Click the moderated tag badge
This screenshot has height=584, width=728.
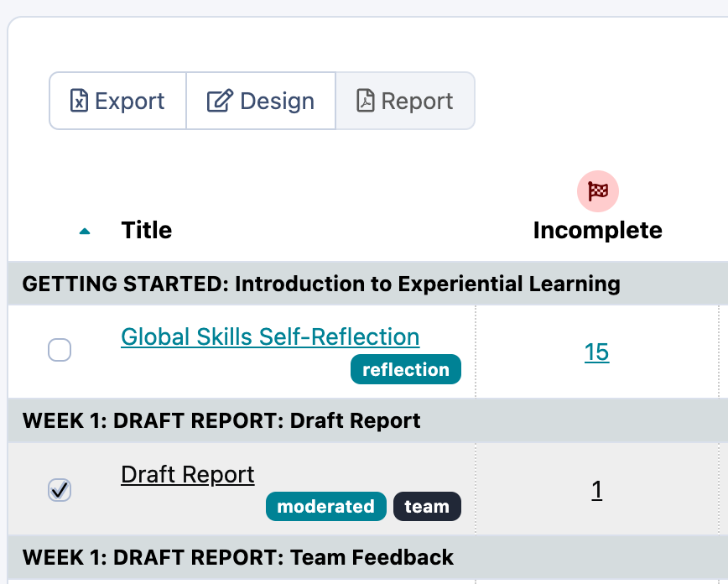click(325, 507)
